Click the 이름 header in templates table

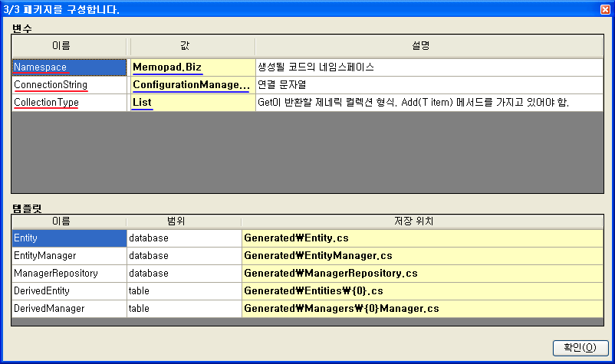(70, 221)
